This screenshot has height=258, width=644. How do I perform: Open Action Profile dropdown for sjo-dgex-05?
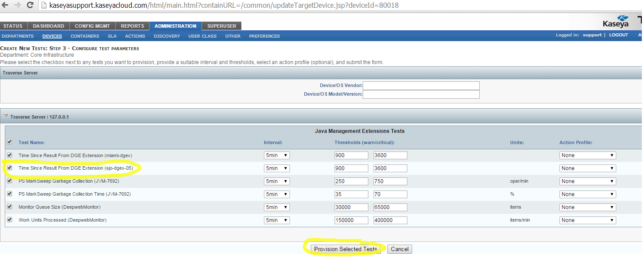click(x=588, y=168)
